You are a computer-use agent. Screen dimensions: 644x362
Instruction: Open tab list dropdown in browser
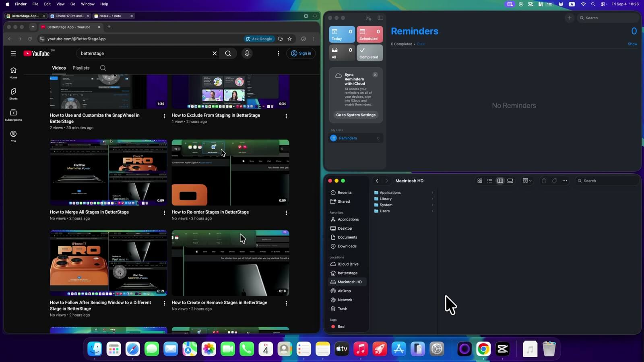pos(33,27)
